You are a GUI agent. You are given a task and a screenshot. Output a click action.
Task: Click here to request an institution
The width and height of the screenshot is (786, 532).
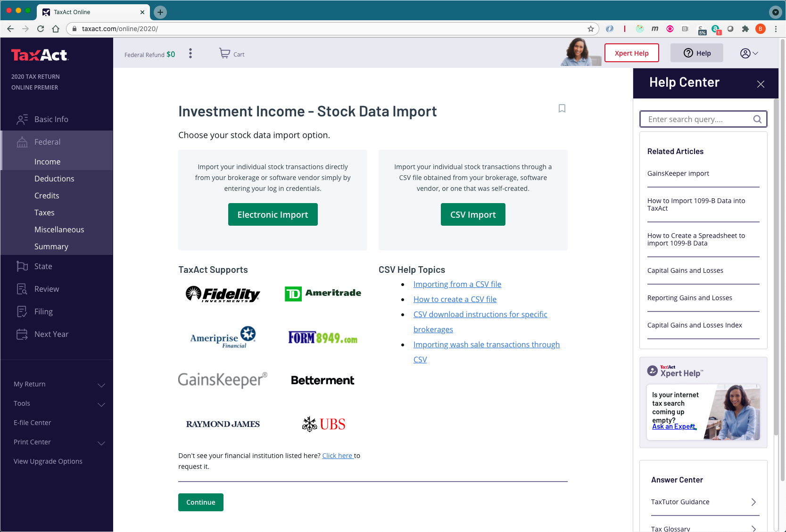pyautogui.click(x=338, y=456)
